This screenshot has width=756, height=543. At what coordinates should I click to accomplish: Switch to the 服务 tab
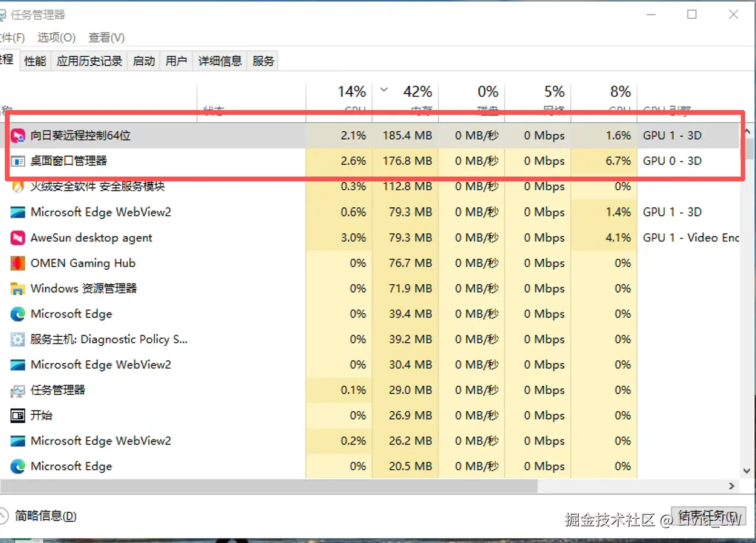pos(263,61)
